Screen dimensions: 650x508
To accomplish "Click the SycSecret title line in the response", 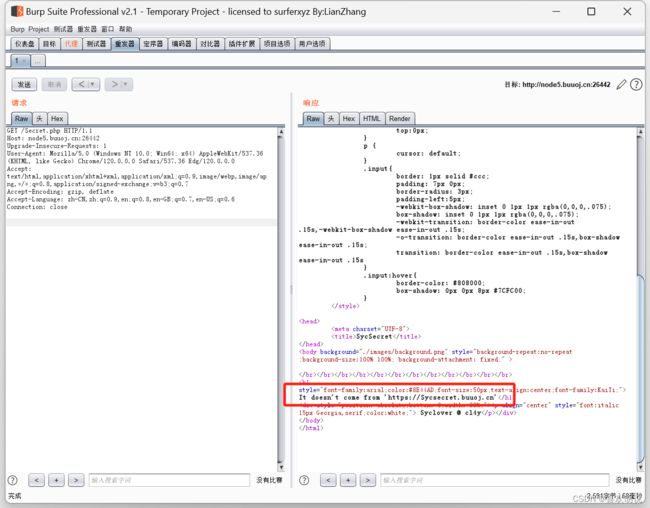I will point(376,336).
